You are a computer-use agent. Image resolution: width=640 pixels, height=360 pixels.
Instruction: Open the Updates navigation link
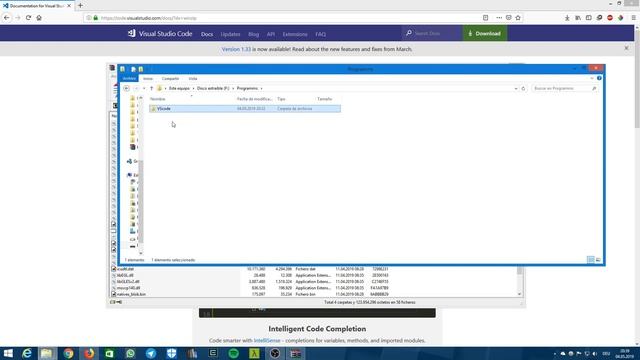[x=230, y=34]
